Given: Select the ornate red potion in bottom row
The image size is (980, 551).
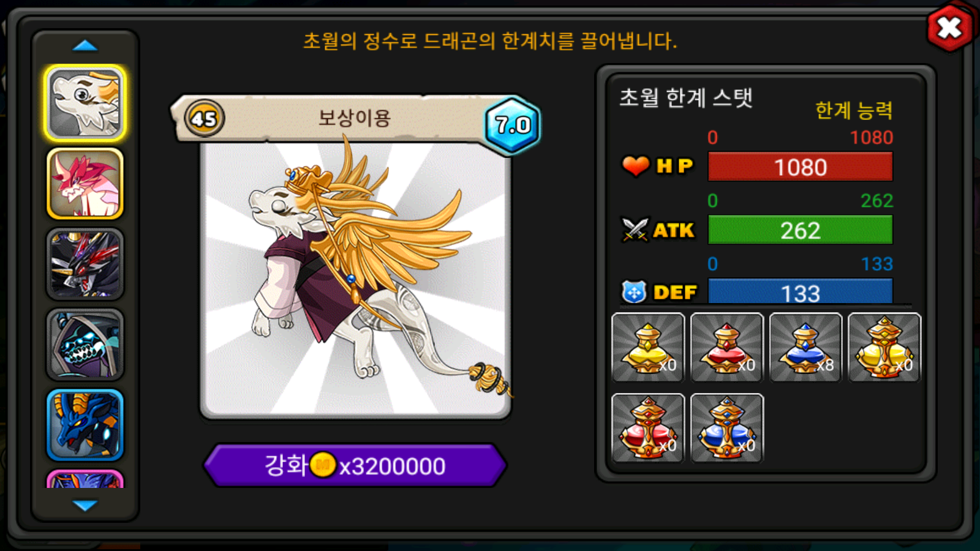Looking at the screenshot, I should pos(648,428).
